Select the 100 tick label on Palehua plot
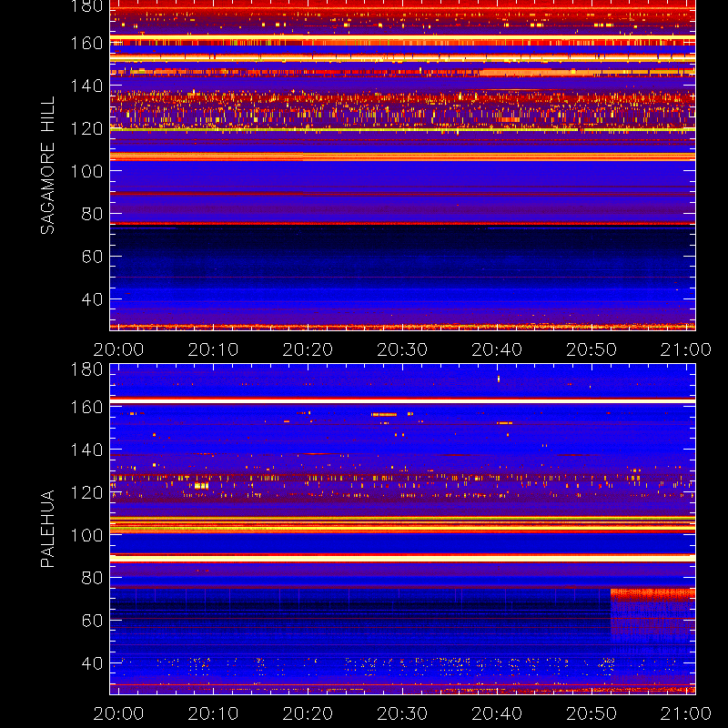The image size is (728, 728). (x=86, y=535)
